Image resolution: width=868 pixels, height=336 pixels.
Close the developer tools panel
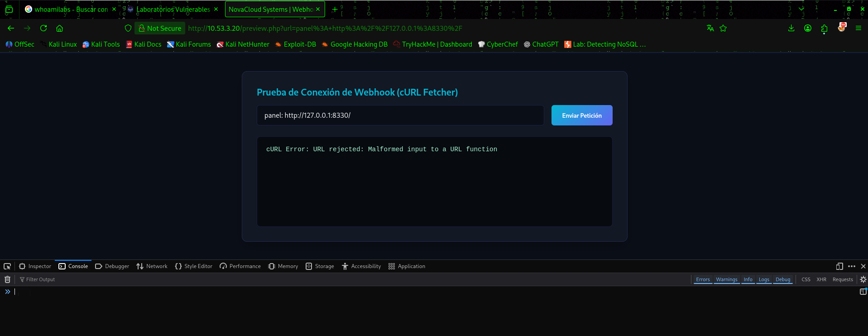[863, 266]
